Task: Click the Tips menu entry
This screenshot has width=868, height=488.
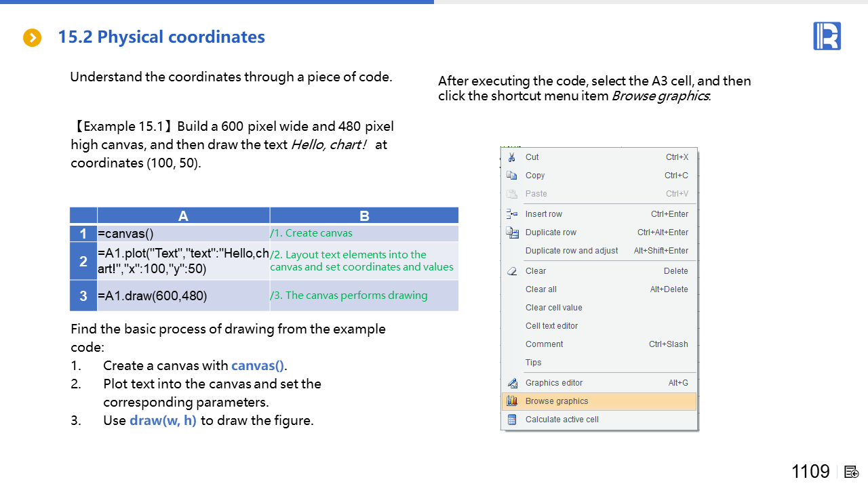Action: point(534,363)
